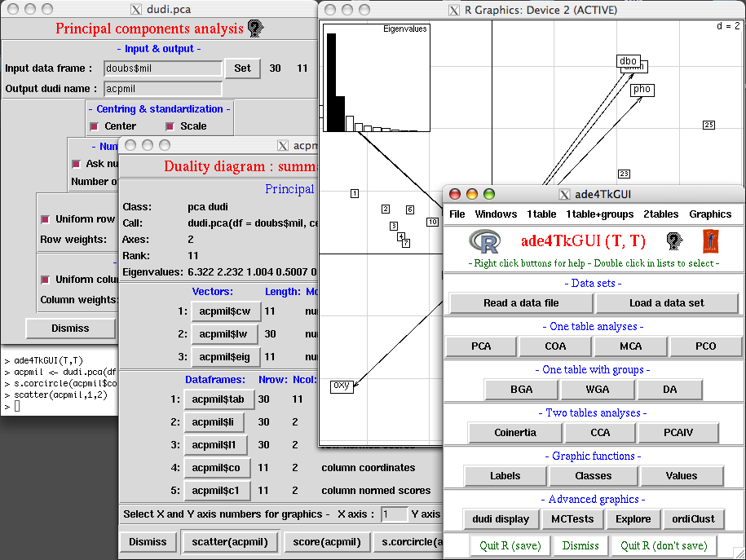Click the ade4 logo beside Principal components analysis
Viewport: 746px width, 560px height.
point(256,29)
